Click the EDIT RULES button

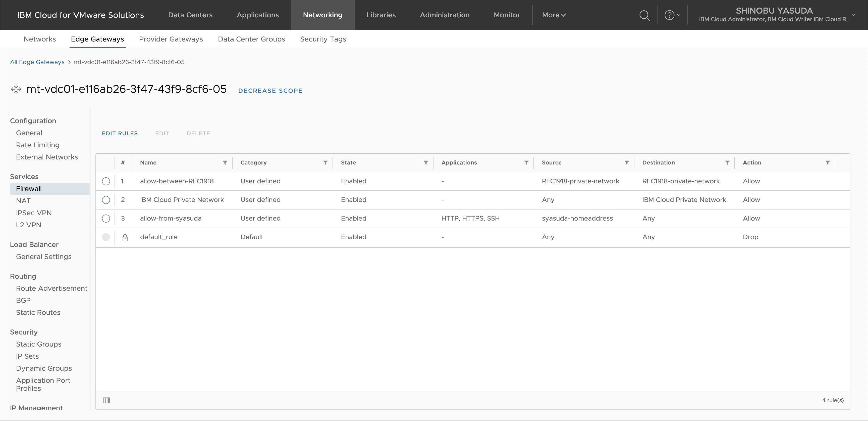point(120,133)
